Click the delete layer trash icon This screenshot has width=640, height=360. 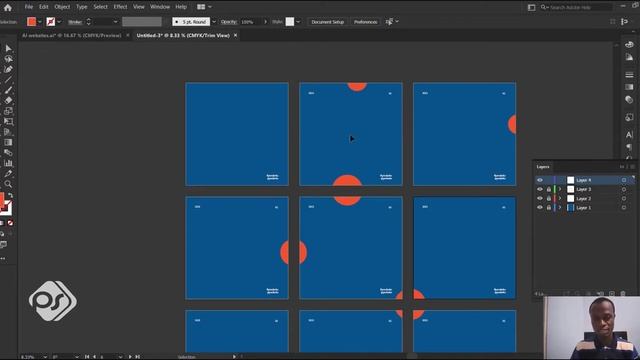[x=623, y=293]
